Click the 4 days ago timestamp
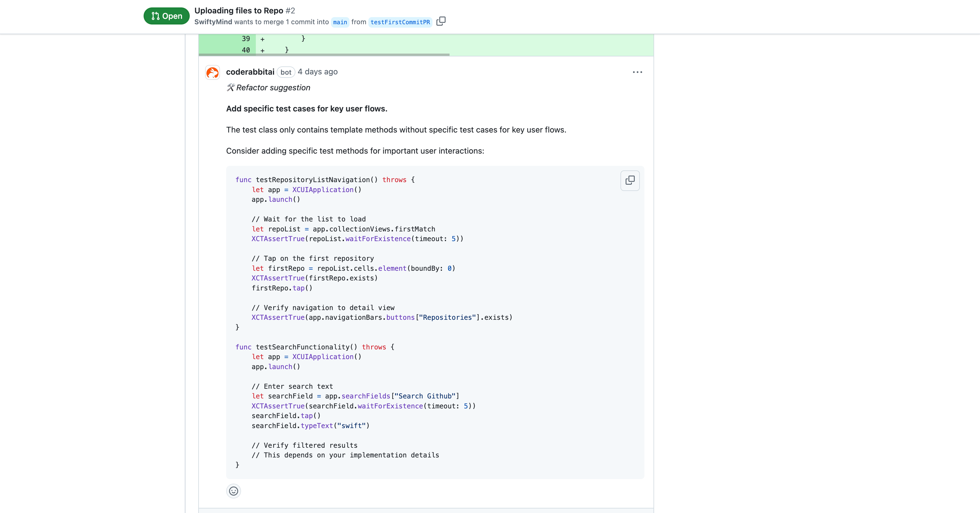 pyautogui.click(x=317, y=72)
